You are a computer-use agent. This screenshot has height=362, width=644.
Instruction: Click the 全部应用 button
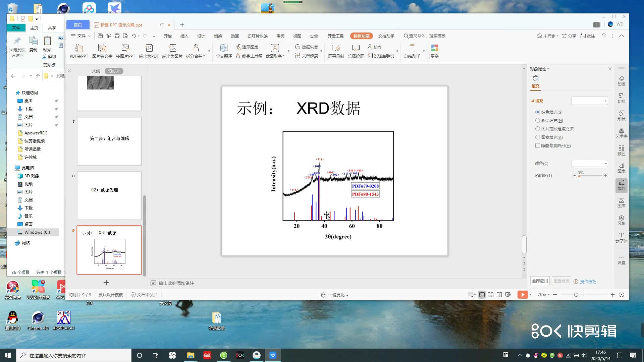540,281
